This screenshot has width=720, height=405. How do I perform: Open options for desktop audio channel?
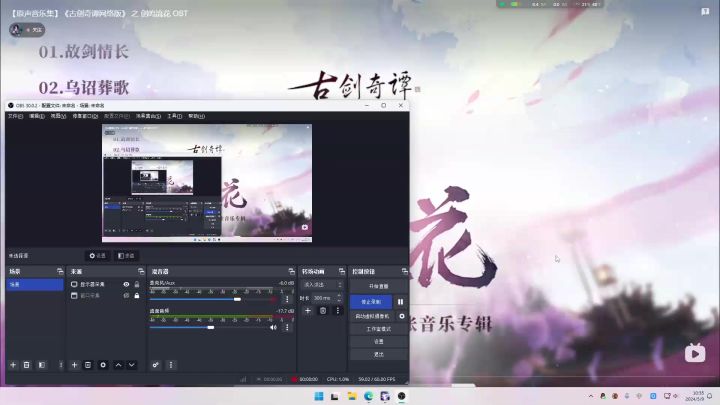(x=287, y=327)
